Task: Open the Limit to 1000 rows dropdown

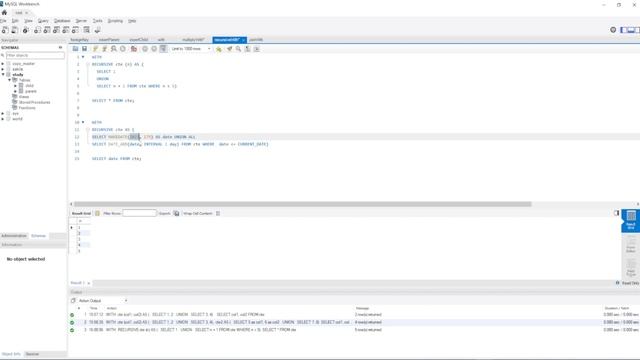Action: click(x=191, y=49)
